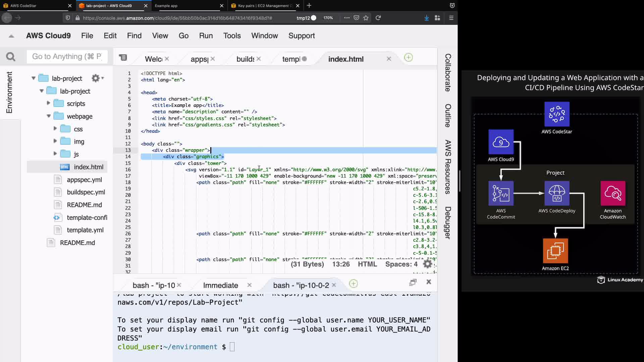
Task: Click the Go to Anything search magnifier icon
Action: [11, 57]
